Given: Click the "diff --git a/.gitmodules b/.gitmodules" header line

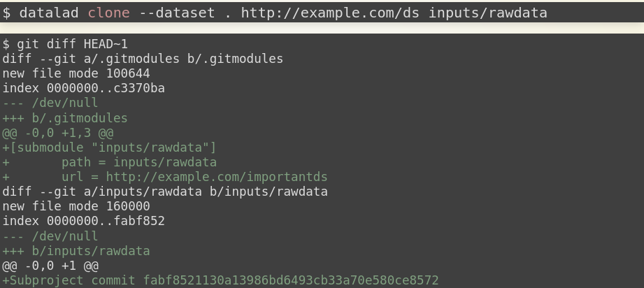Looking at the screenshot, I should (x=143, y=59).
